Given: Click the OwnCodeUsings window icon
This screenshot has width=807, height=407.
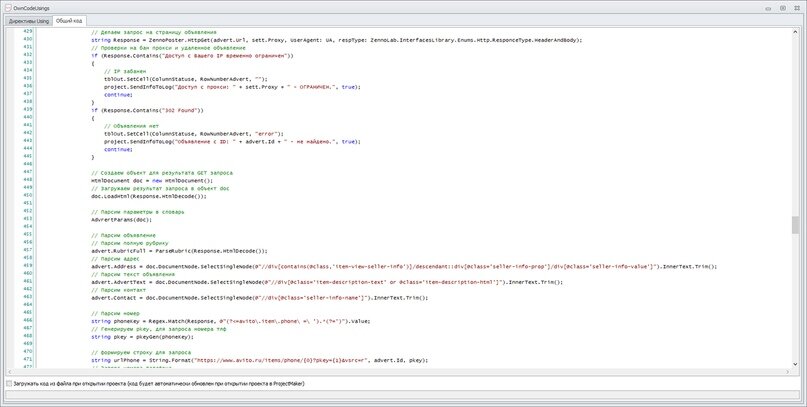Looking at the screenshot, I should pos(8,8).
